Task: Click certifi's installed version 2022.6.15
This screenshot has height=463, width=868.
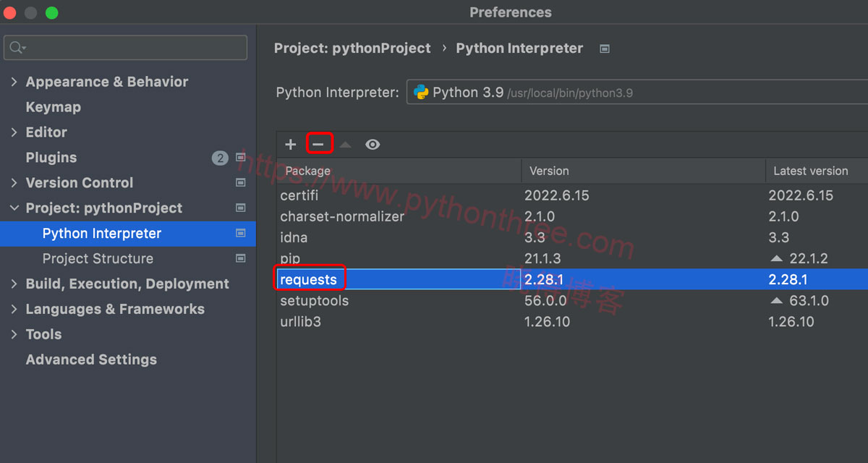Action: [x=557, y=195]
